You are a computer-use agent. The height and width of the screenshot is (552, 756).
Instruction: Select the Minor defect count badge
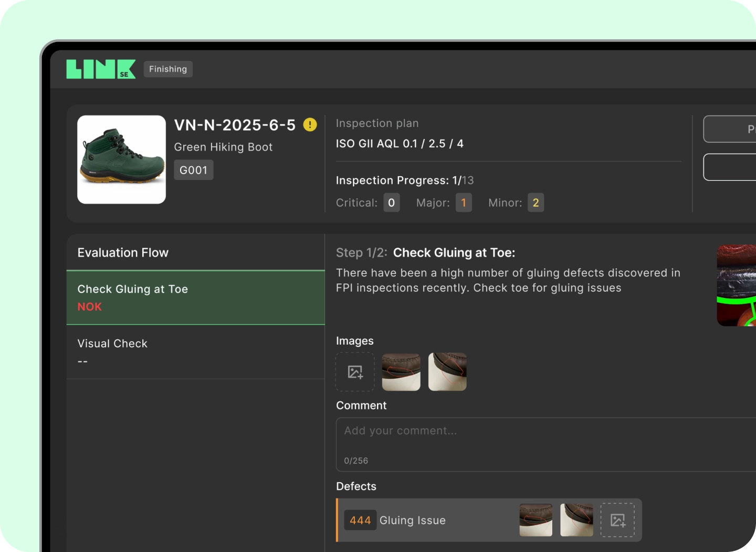(535, 203)
